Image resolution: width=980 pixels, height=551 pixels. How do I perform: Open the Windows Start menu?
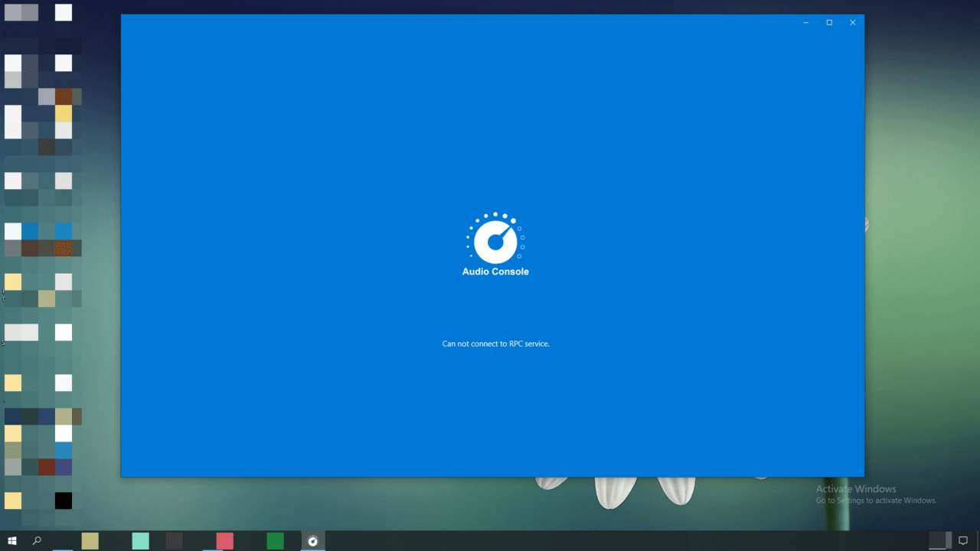click(x=12, y=541)
